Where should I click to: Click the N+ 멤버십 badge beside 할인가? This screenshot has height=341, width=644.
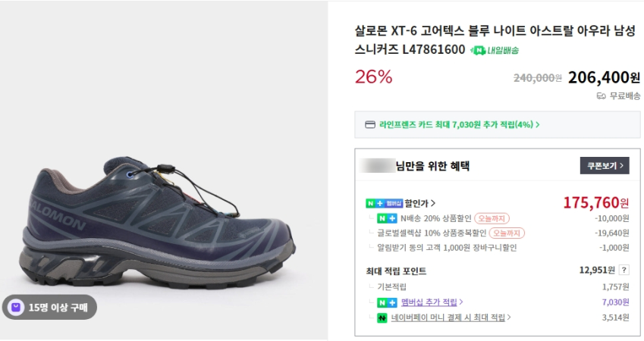point(384,203)
